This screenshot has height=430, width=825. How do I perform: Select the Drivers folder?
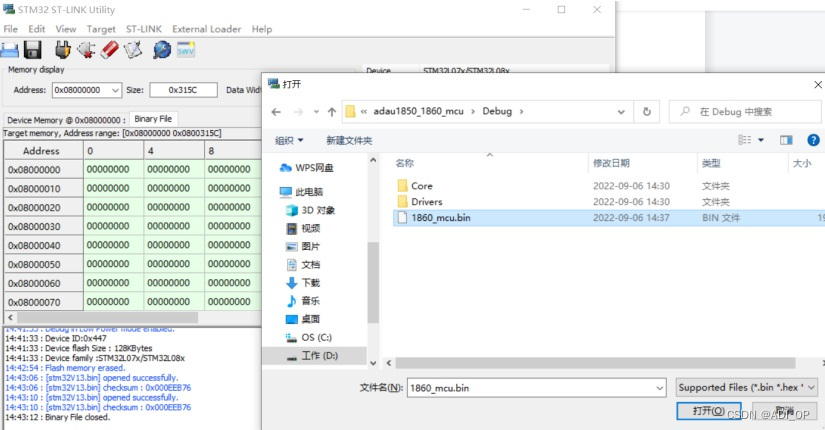pyautogui.click(x=608, y=202)
